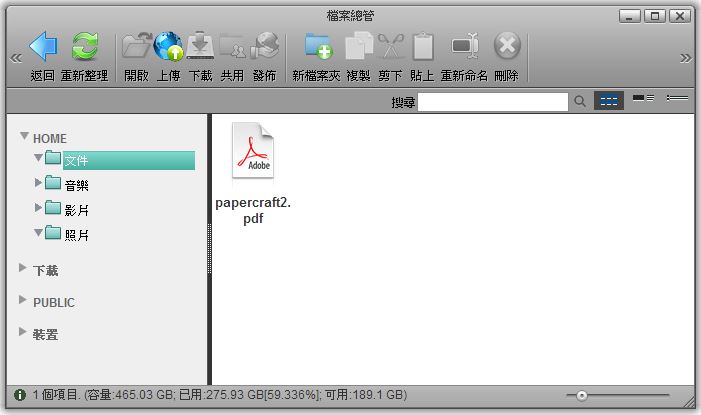Viewport: 701px width, 415px height.
Task: Switch to the rightmost detail view mode
Action: [x=678, y=98]
